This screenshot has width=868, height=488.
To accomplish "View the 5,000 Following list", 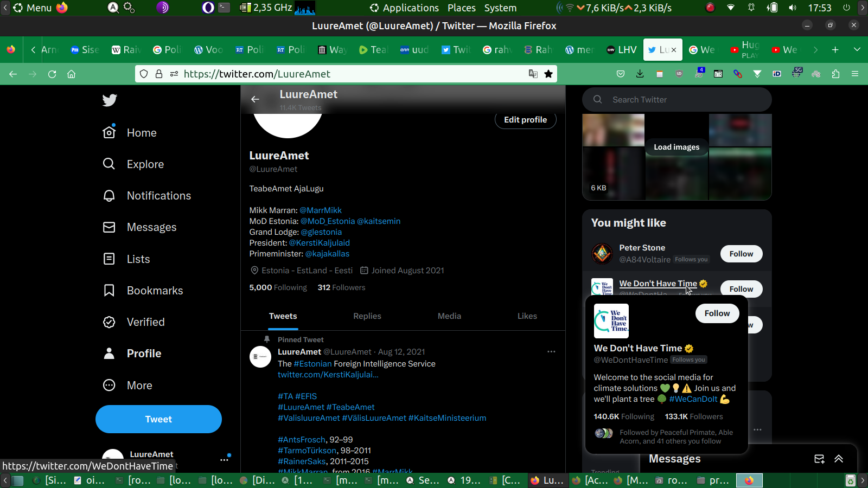I will coord(278,287).
